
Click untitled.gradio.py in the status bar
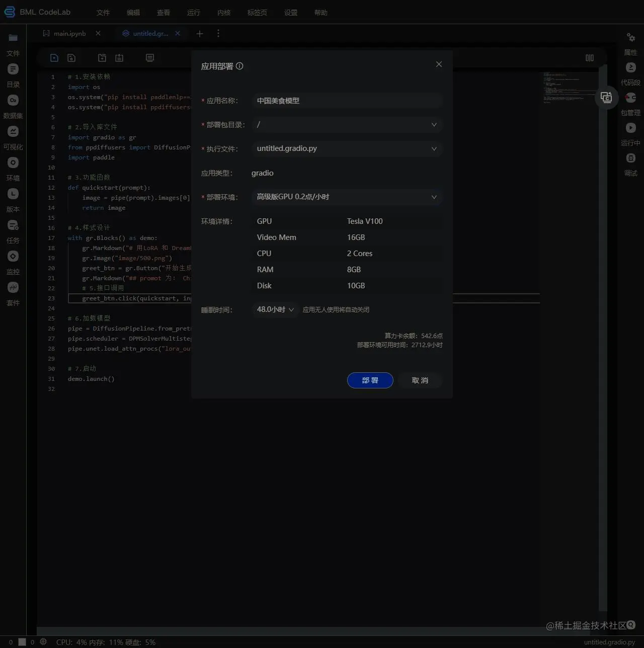click(609, 642)
